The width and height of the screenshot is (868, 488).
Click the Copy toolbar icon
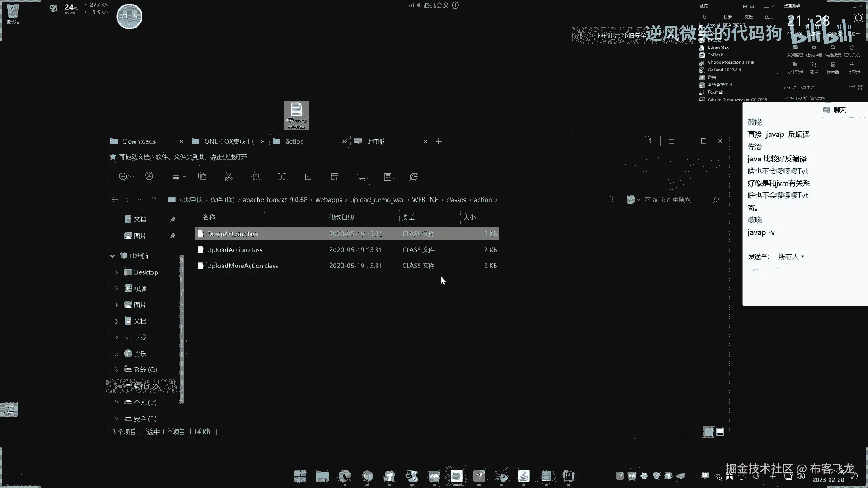[202, 177]
